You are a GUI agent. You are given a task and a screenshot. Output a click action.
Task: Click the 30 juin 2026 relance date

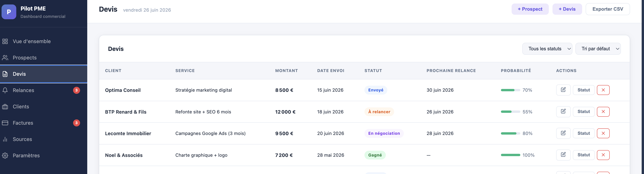440,90
